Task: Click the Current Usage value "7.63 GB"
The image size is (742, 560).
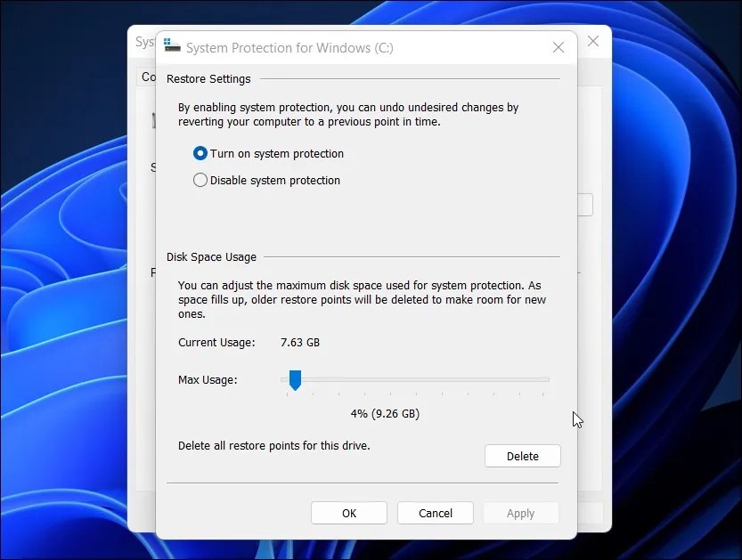Action: click(301, 342)
